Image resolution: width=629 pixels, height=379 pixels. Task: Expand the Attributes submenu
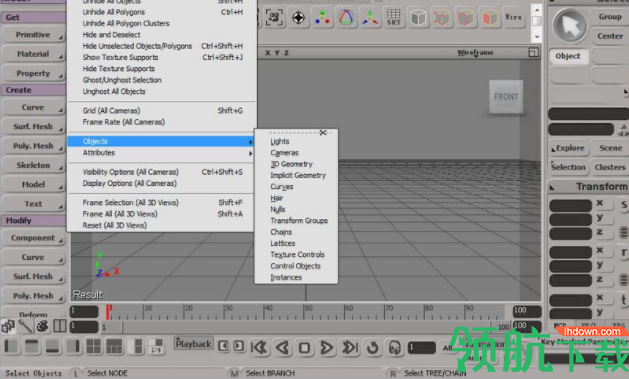(x=162, y=153)
